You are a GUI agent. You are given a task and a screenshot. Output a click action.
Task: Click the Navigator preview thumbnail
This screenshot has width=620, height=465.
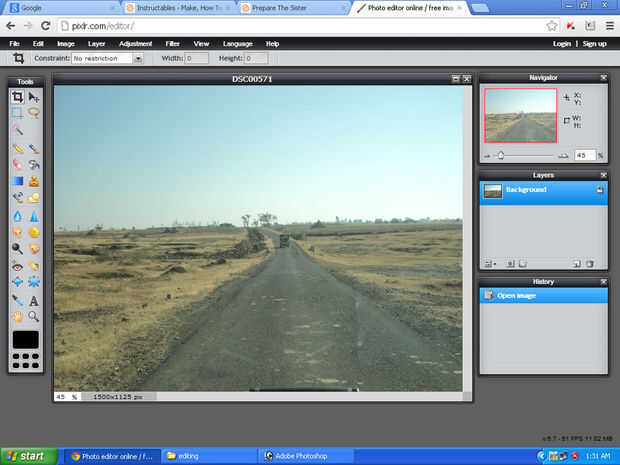520,115
